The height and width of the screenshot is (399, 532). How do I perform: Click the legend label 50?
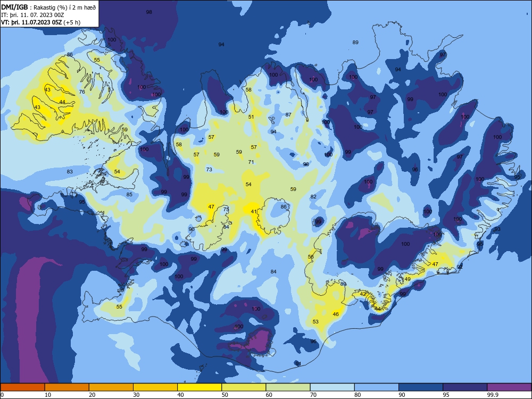coord(225,395)
